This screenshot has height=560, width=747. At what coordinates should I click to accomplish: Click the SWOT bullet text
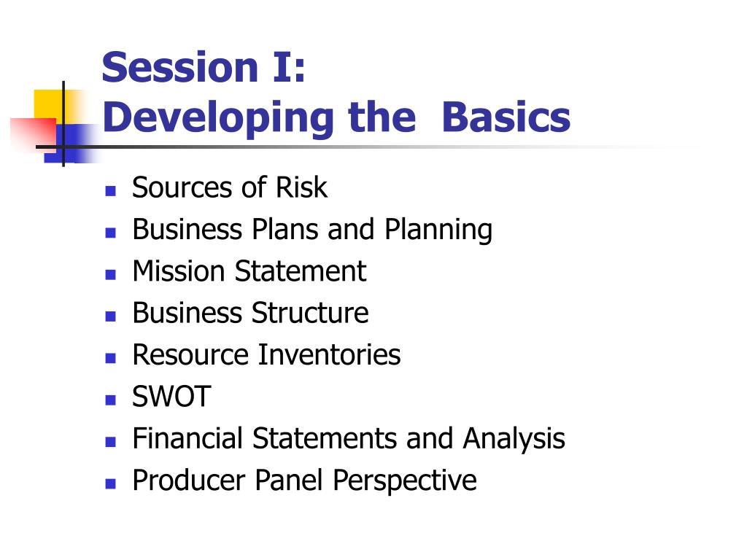(171, 396)
